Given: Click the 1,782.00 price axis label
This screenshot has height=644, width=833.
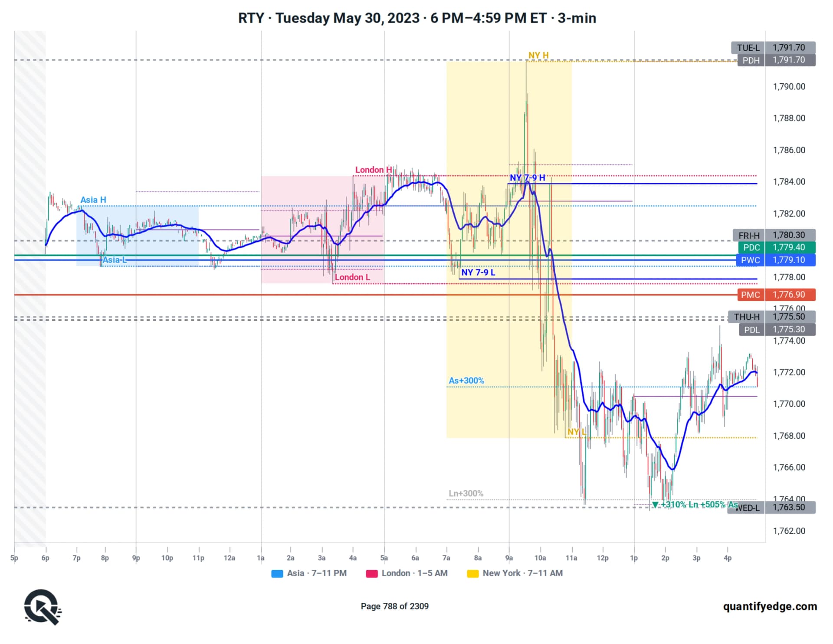Looking at the screenshot, I should click(x=789, y=214).
